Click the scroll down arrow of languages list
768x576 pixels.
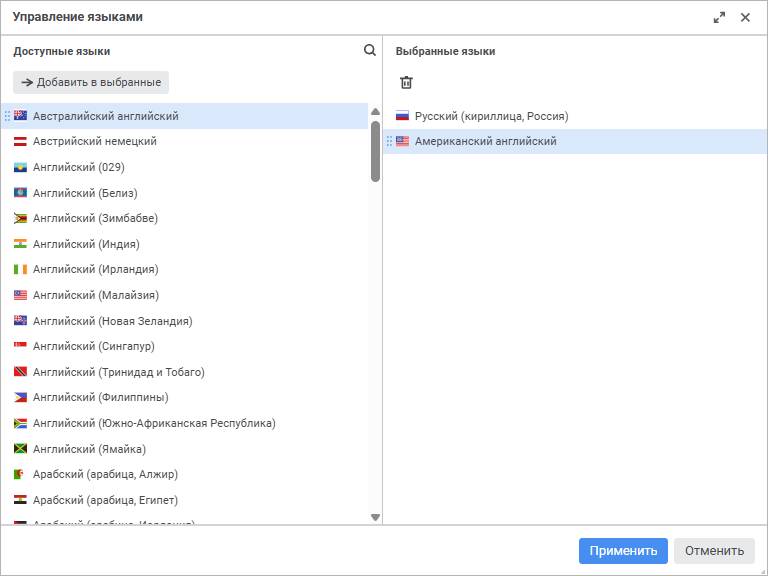[x=376, y=517]
